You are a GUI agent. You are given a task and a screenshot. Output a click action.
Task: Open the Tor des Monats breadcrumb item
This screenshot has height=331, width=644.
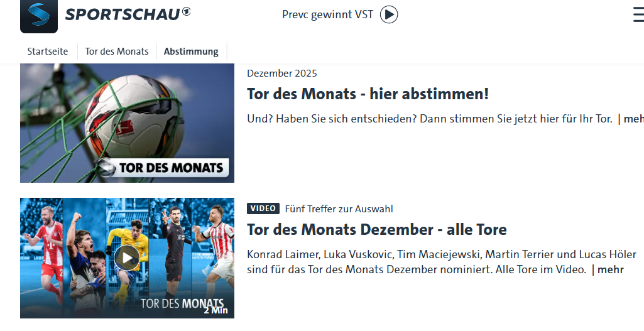[x=117, y=52]
